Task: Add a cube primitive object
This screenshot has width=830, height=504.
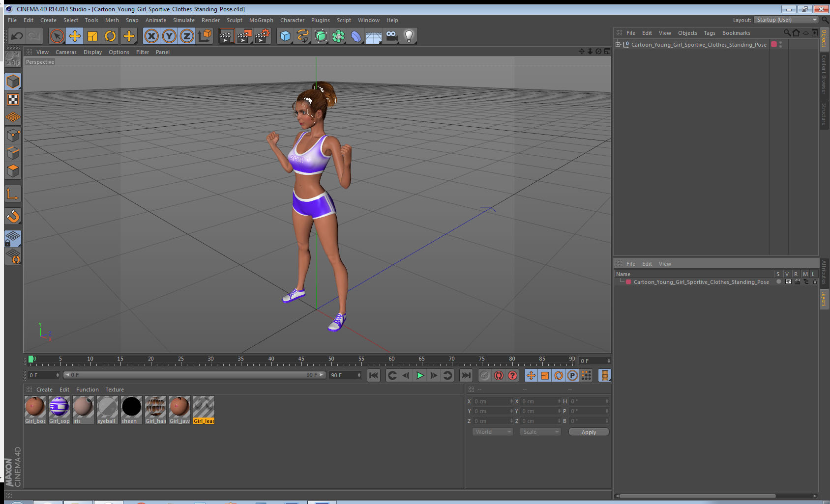Action: (285, 36)
